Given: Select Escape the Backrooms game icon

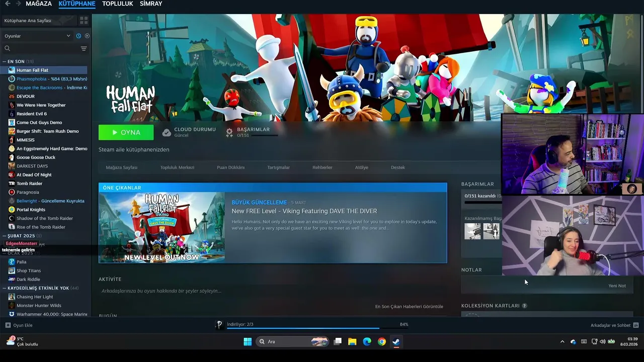Looking at the screenshot, I should coord(12,87).
